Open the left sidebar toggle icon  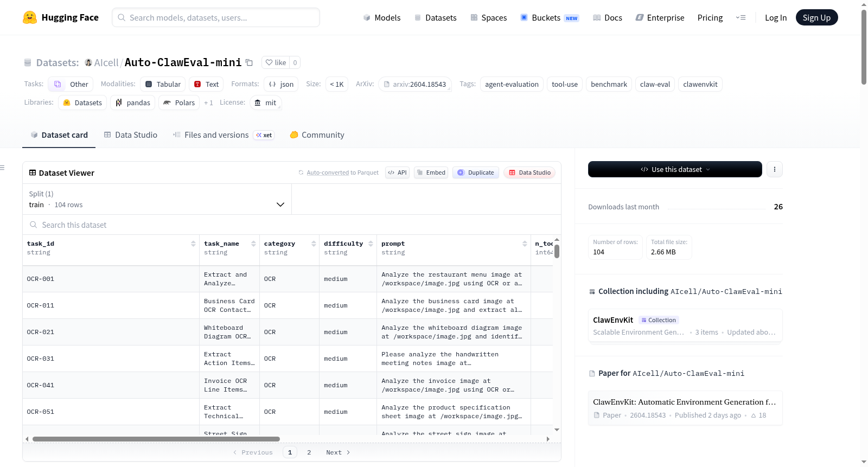pos(3,168)
